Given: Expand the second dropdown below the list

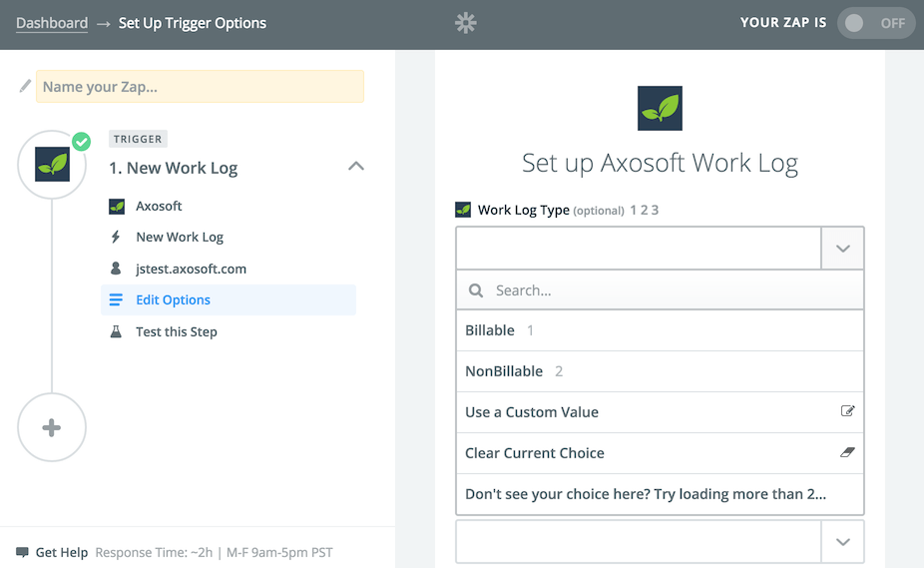Looking at the screenshot, I should [x=843, y=541].
